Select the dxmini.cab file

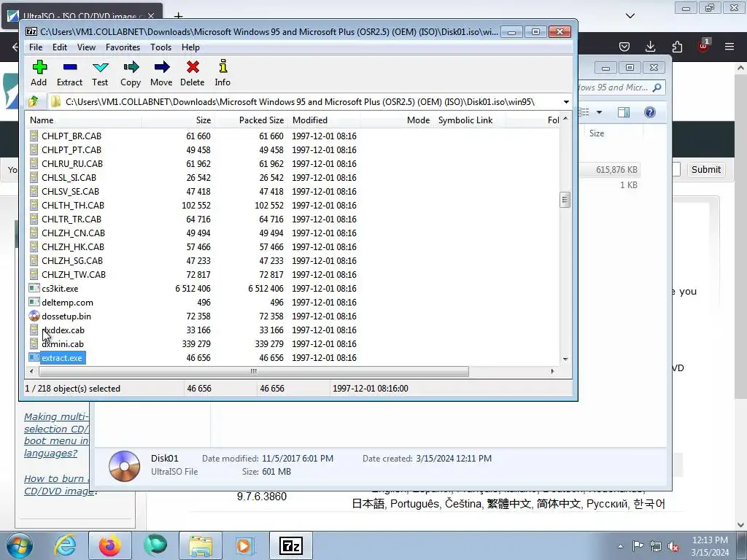click(63, 344)
